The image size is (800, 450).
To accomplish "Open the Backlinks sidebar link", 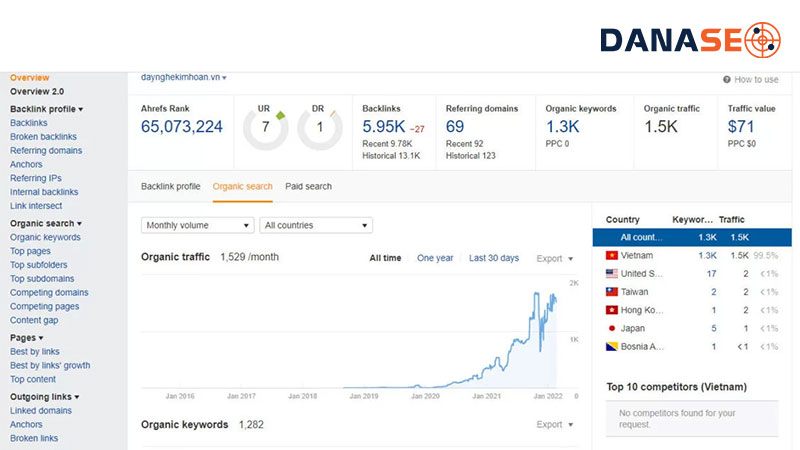I will coord(29,123).
